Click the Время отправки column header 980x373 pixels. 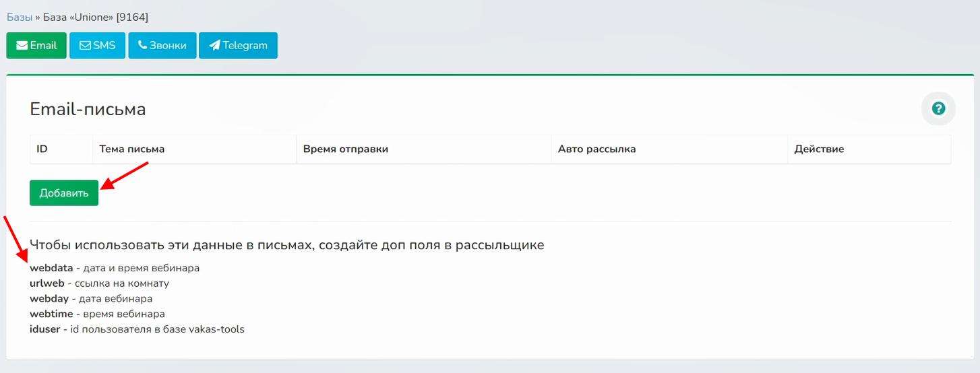tap(345, 149)
